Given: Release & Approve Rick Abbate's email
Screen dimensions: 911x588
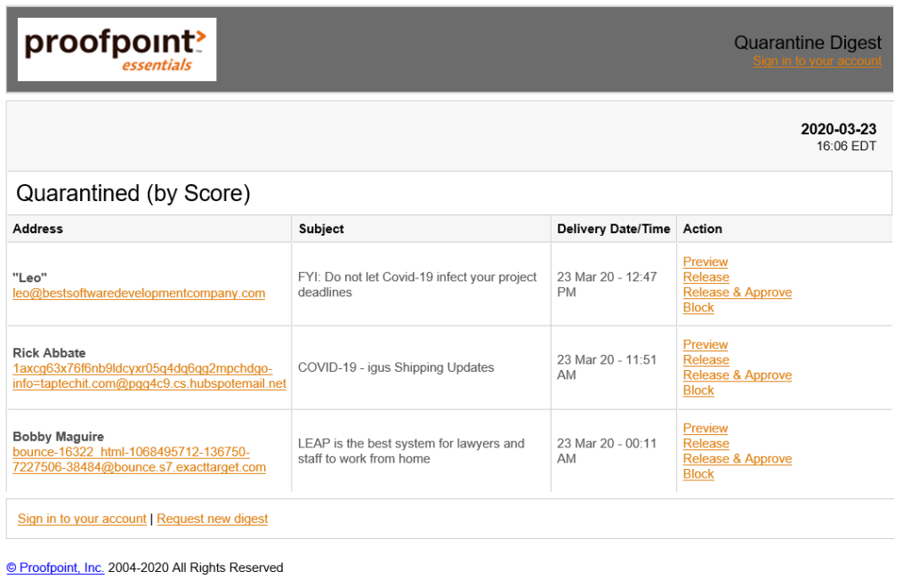Looking at the screenshot, I should click(x=737, y=375).
